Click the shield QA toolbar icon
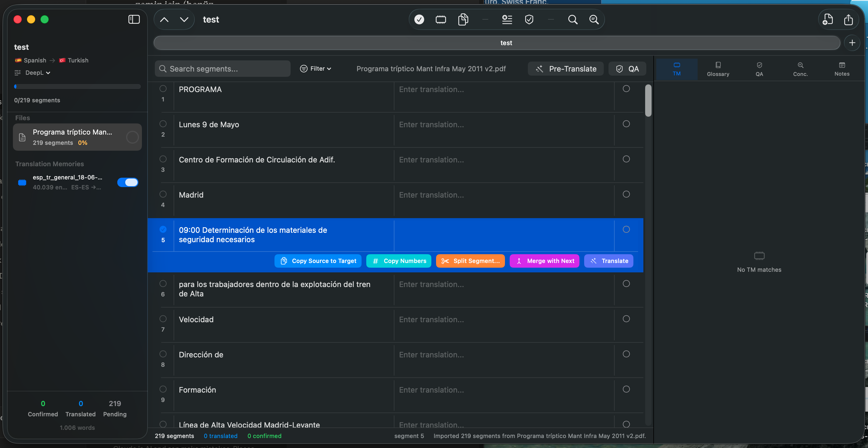The image size is (868, 448). [529, 20]
